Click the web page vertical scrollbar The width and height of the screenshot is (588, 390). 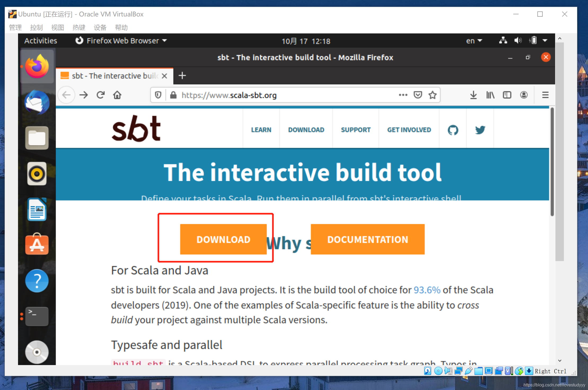(552, 162)
